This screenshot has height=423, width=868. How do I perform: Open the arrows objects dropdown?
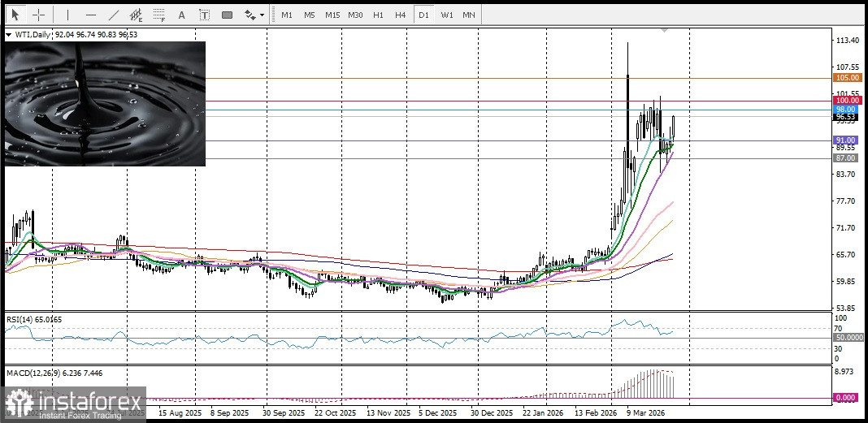[x=254, y=15]
